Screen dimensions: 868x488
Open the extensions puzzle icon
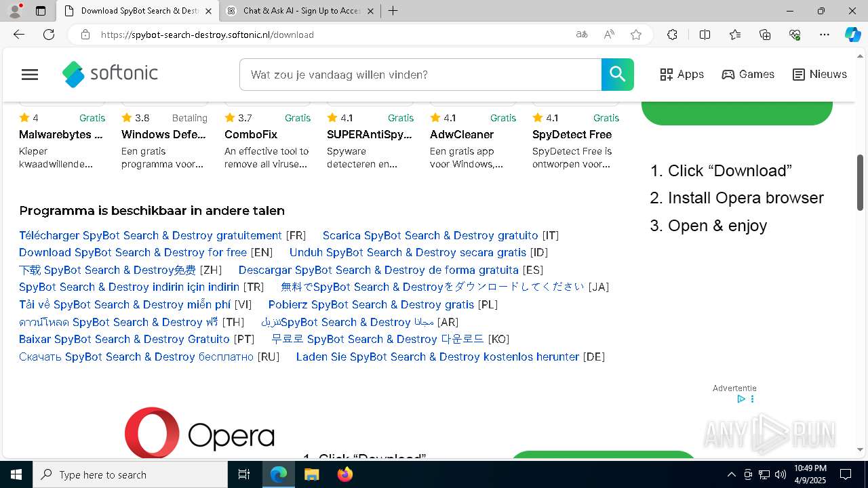pos(672,35)
